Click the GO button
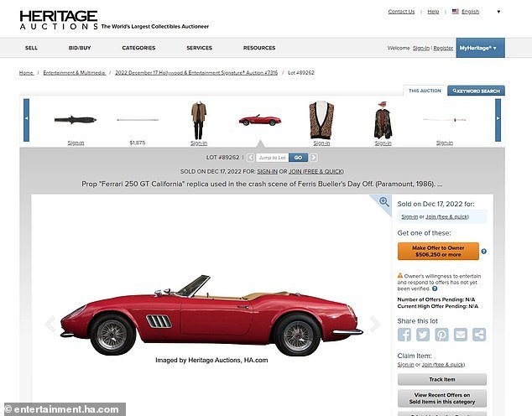 tap(298, 158)
